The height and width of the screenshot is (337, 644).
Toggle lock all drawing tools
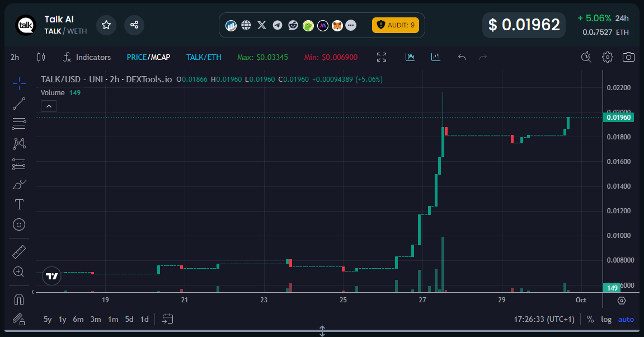tap(19, 319)
